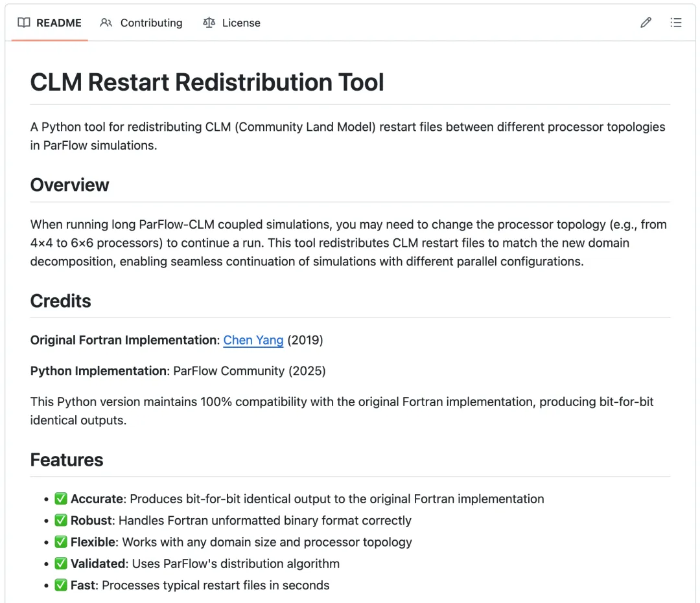
Task: Click the people icon beside Contributing
Action: 106,23
